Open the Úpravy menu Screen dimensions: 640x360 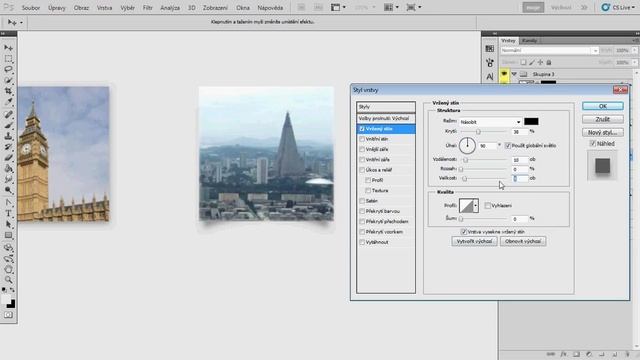57,8
